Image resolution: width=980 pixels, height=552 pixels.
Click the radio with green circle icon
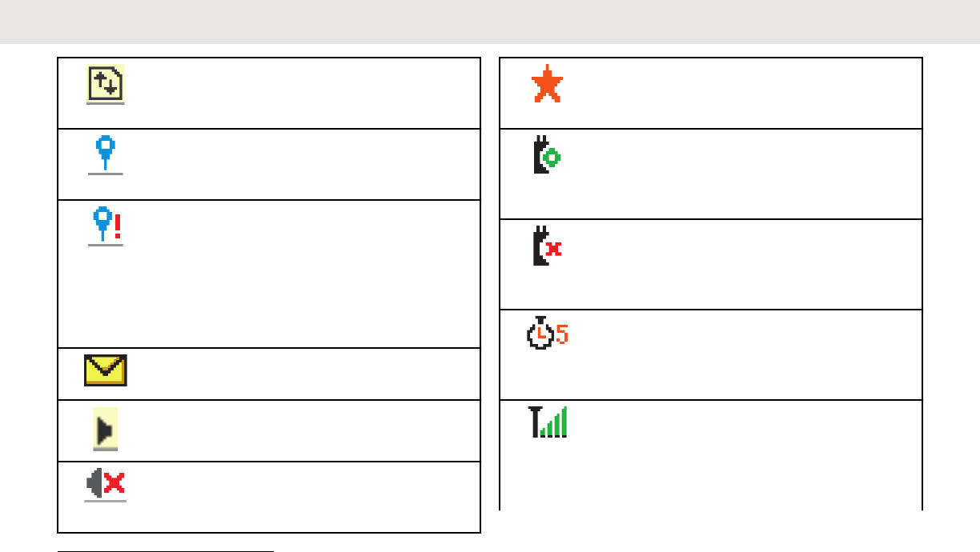pyautogui.click(x=547, y=158)
